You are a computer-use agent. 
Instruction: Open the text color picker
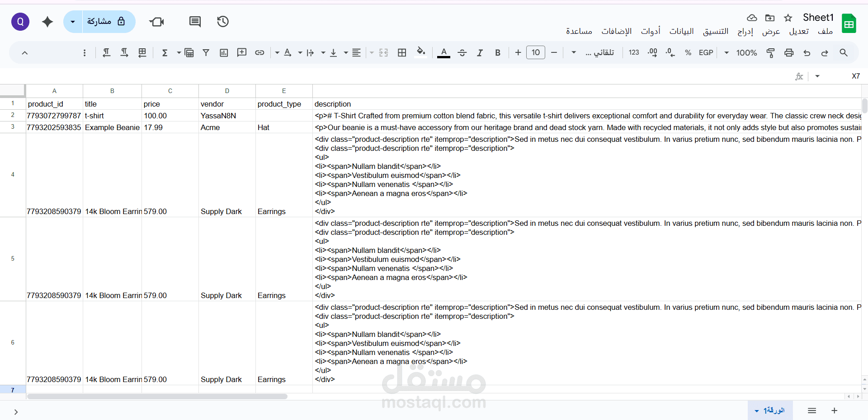444,53
